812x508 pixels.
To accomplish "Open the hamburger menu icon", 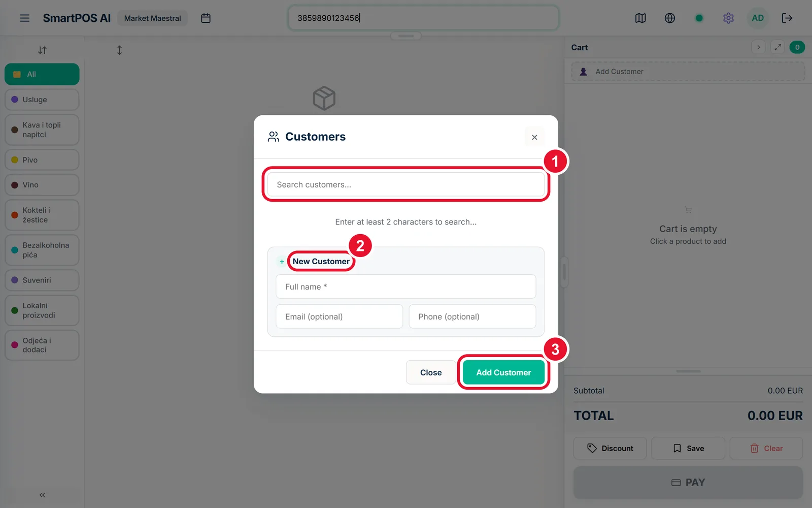I will (24, 18).
